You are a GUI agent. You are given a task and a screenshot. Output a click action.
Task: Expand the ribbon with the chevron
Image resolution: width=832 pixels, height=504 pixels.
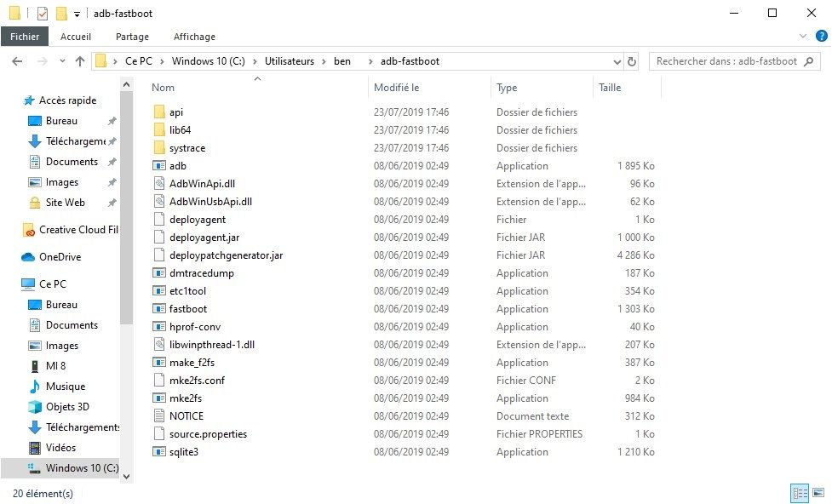(803, 36)
